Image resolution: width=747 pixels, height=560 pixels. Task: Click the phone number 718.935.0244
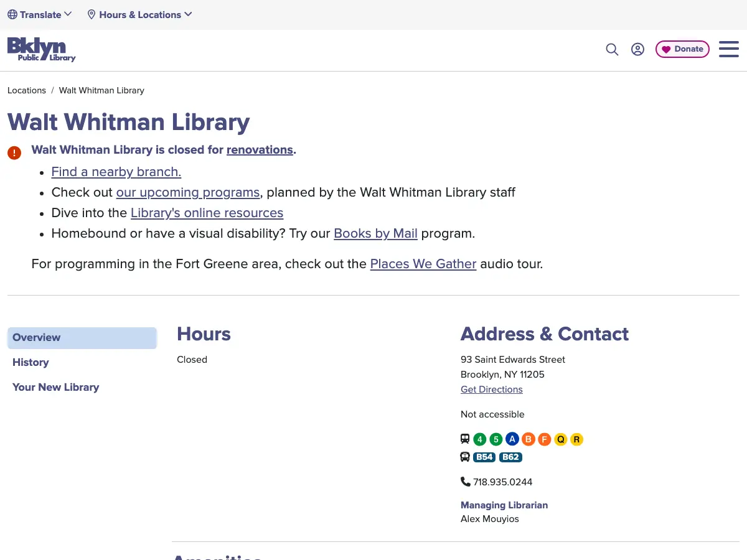tap(503, 482)
